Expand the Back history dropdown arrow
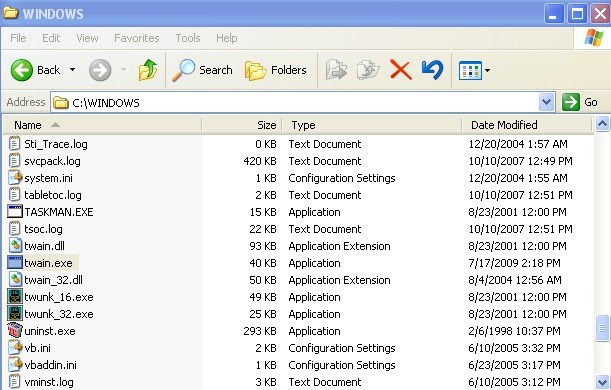Viewport: 611px width, 390px height. pos(72,70)
